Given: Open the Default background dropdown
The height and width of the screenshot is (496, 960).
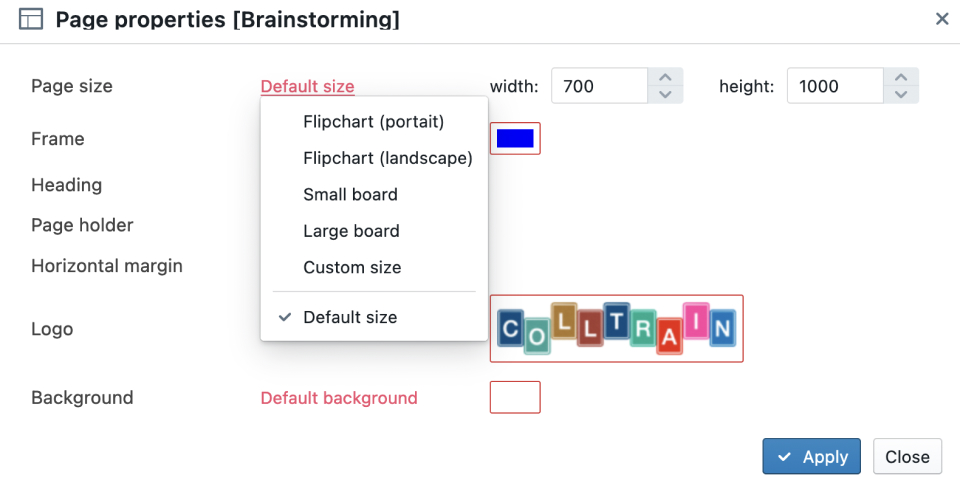Looking at the screenshot, I should [339, 398].
